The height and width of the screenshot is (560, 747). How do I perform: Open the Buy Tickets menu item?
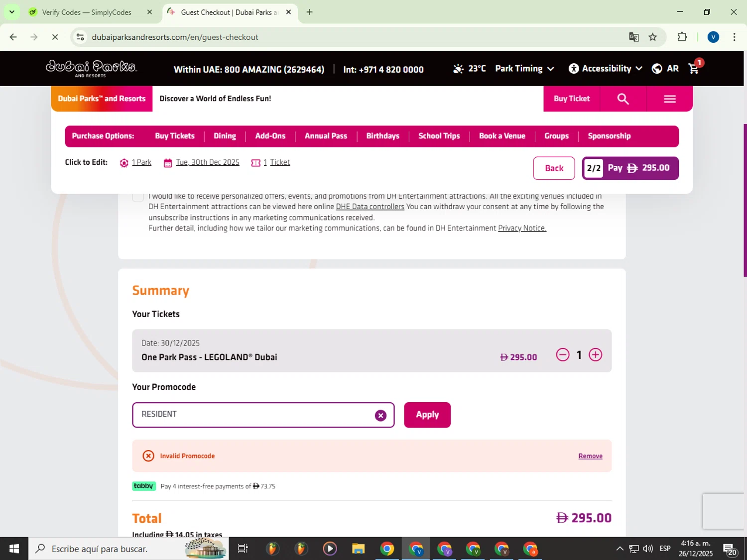[175, 136]
